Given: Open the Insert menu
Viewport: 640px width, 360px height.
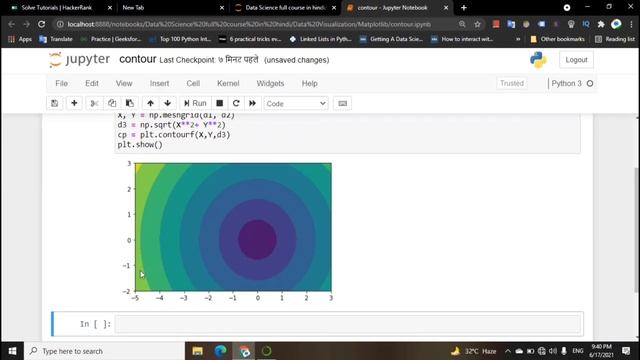Looking at the screenshot, I should [x=159, y=83].
